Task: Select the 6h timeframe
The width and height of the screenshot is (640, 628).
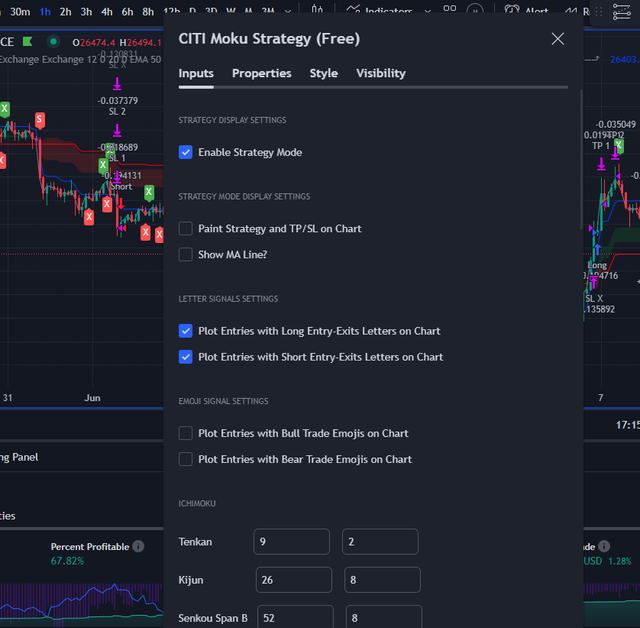Action: 127,12
